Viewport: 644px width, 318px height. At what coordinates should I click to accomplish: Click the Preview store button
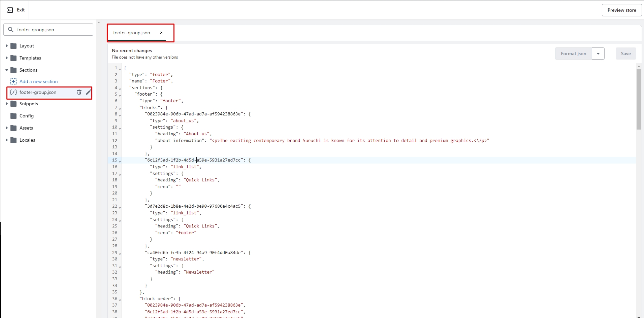pyautogui.click(x=621, y=10)
